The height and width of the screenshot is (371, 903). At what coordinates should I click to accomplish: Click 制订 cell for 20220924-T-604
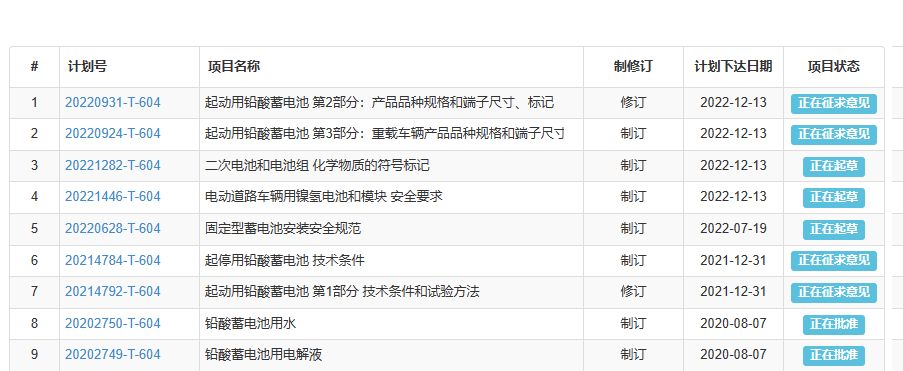633,134
